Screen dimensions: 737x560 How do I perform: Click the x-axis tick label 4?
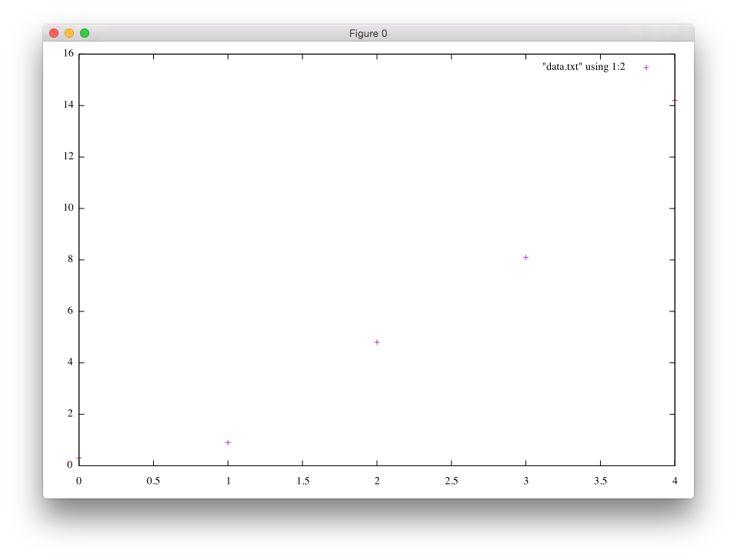pos(674,479)
